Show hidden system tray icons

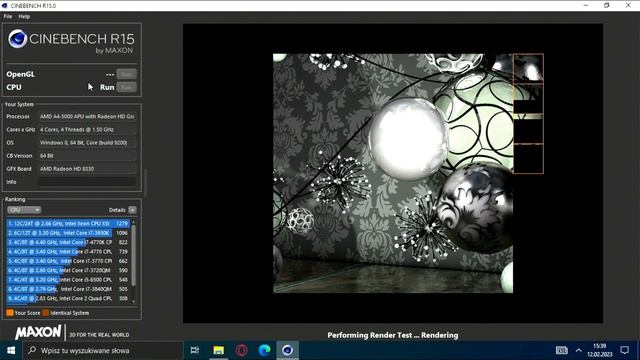tap(579, 351)
